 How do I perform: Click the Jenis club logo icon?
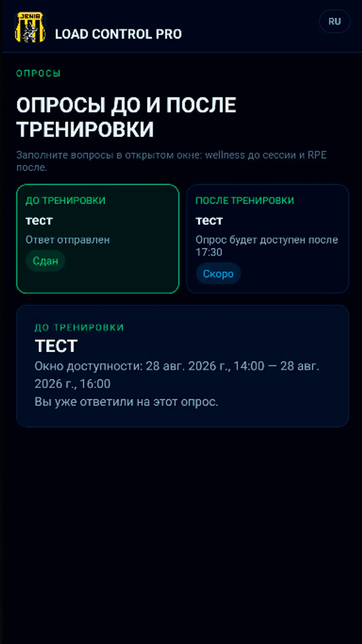[x=30, y=27]
